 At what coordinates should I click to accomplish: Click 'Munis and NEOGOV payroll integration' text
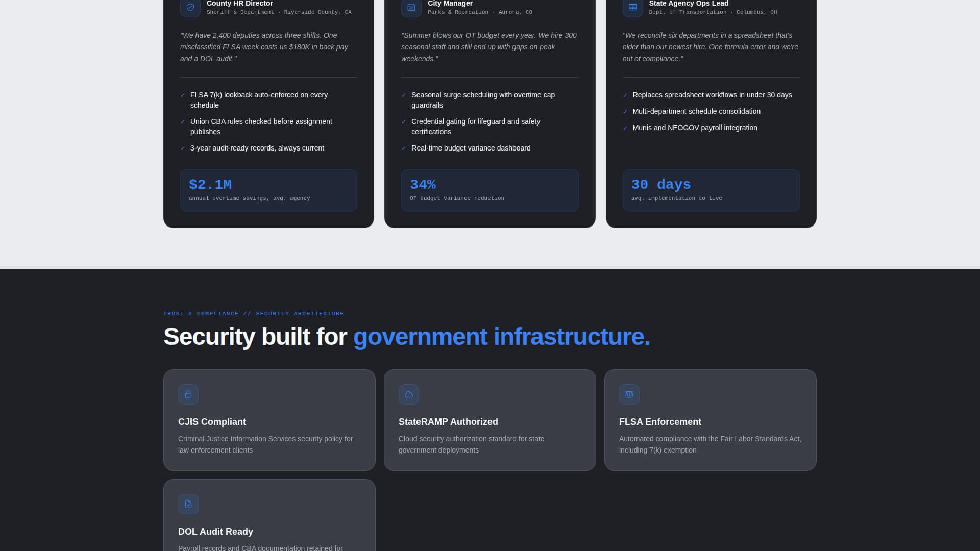(695, 128)
